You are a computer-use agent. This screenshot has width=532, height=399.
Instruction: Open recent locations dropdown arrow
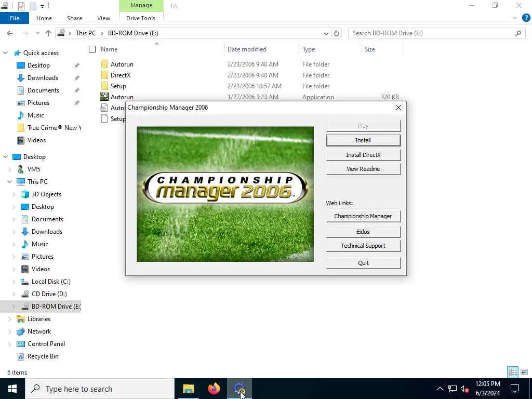tap(37, 33)
